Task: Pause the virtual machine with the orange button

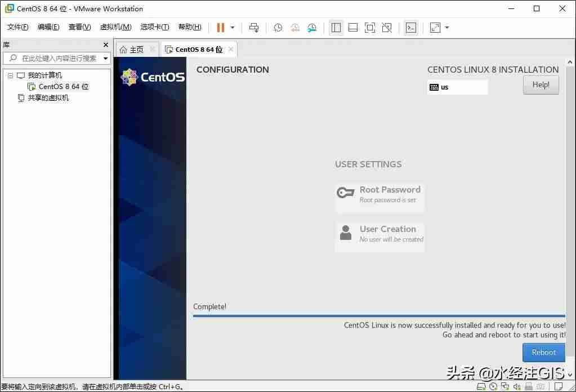Action: [x=220, y=28]
